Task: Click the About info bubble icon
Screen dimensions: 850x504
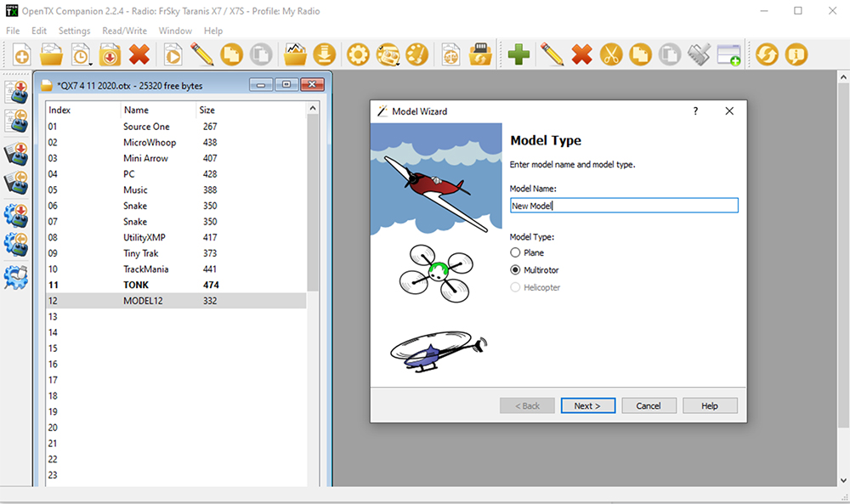Action: (796, 54)
